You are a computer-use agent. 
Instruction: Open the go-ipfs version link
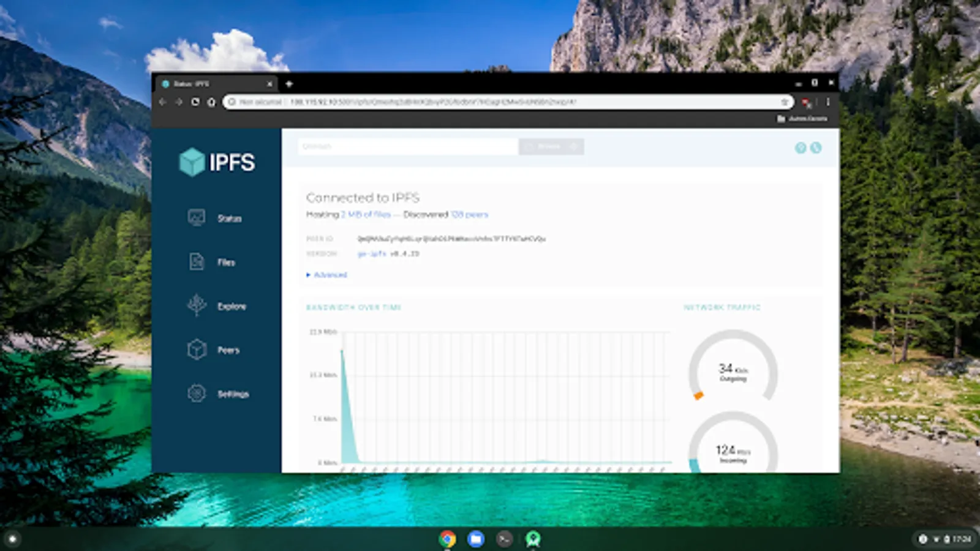pyautogui.click(x=372, y=253)
